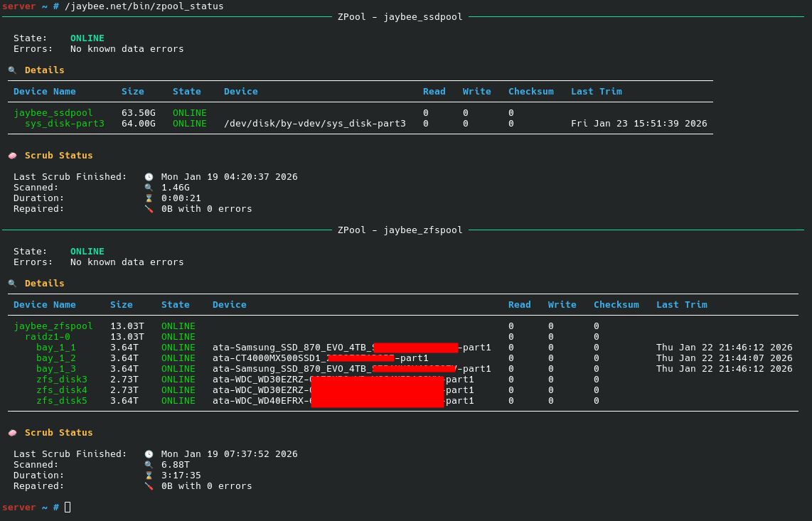Click the screwdriver icon in zfspool Repaired row
Viewport: 812px width, 521px height.
point(149,486)
